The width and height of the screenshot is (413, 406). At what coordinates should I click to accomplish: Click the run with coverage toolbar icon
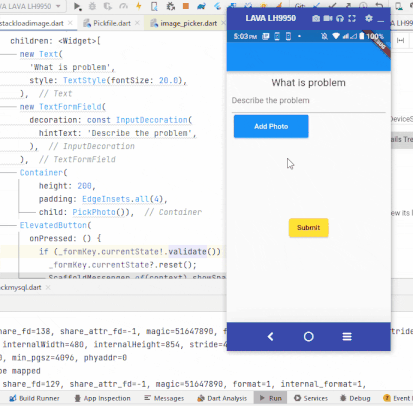108,6
